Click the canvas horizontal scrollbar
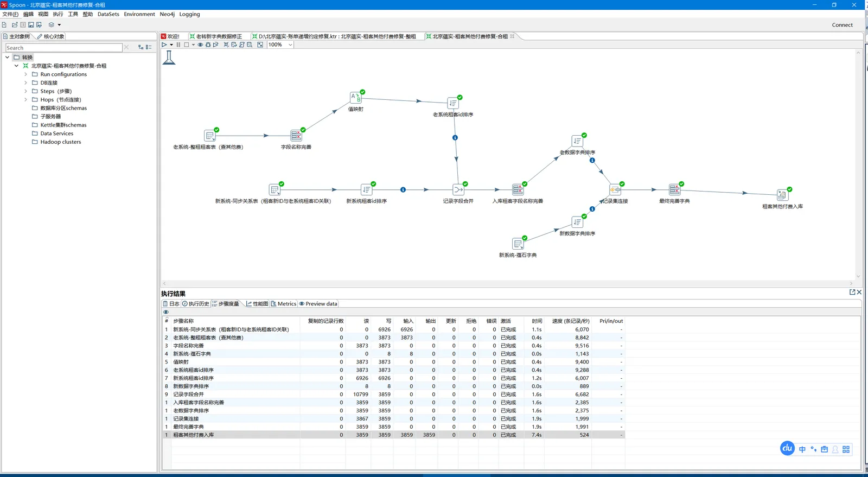 point(507,283)
